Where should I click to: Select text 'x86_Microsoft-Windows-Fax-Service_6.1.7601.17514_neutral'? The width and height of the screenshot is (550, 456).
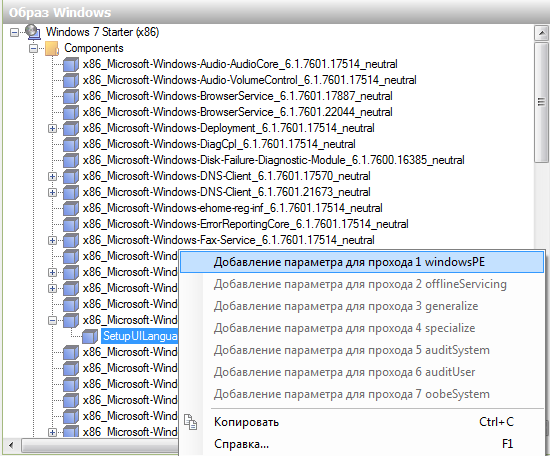pos(228,240)
